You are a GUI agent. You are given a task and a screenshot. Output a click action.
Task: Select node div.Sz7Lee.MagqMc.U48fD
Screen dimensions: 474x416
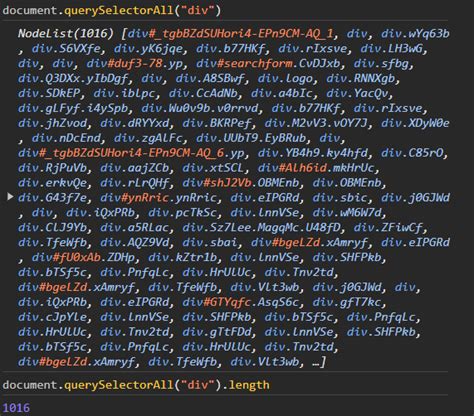(x=261, y=228)
